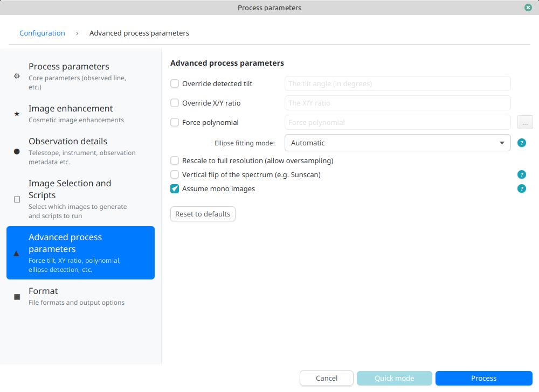Viewport: 539px width, 392px height.
Task: Show help for Vertical flip option
Action: coord(521,174)
